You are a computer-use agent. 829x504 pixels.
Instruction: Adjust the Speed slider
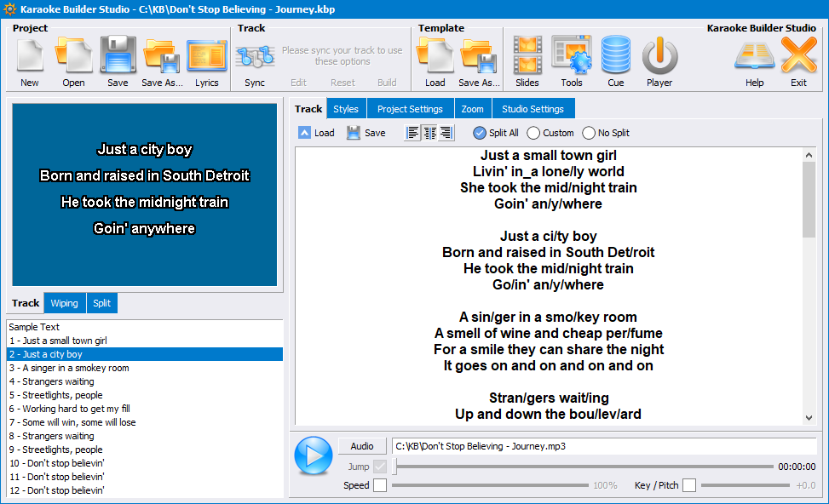point(490,485)
